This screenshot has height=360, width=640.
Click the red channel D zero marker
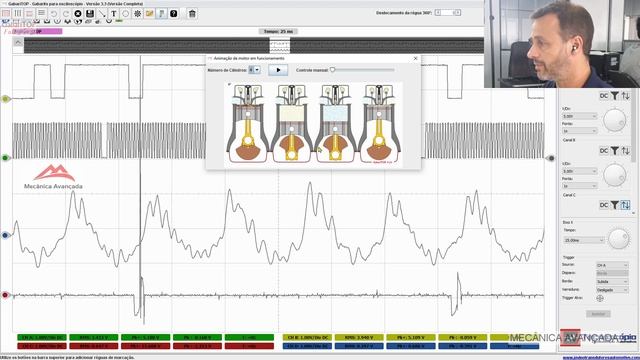point(6,295)
